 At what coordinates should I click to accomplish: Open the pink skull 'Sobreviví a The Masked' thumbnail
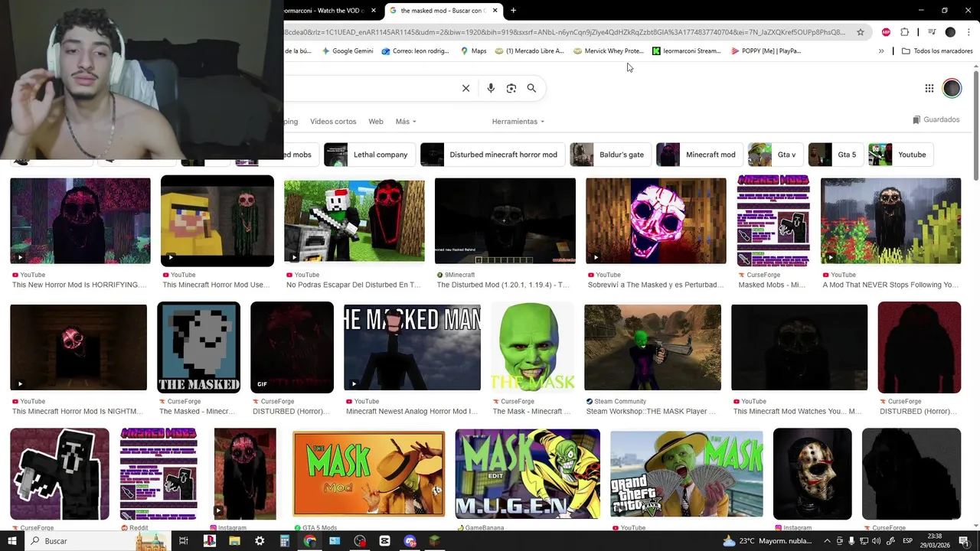coord(656,221)
